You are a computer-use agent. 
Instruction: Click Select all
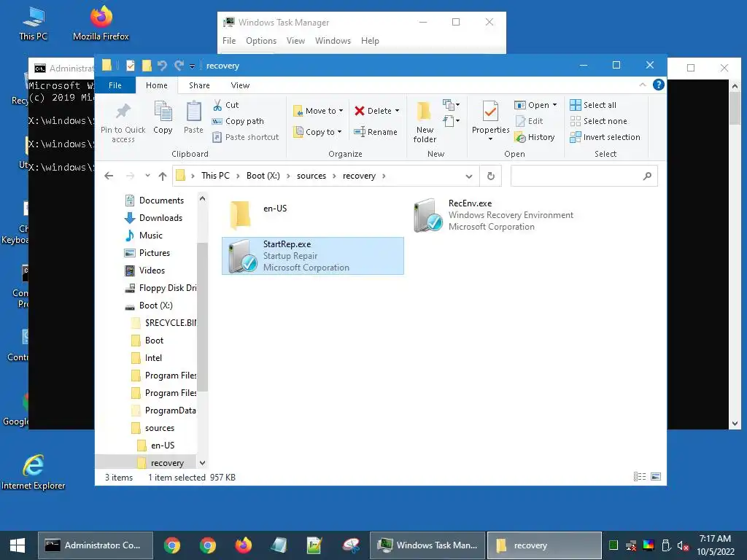click(x=593, y=105)
